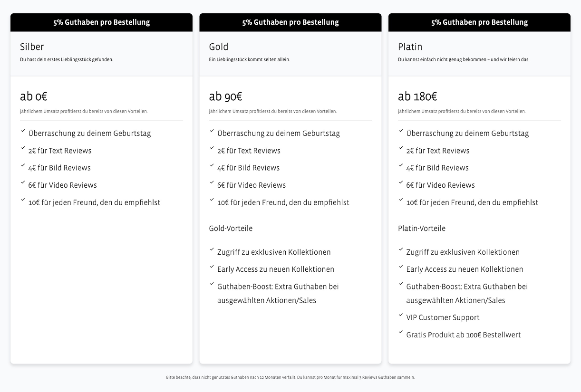581x392 pixels.
Task: Click the "ab 180€" price in Platin card
Action: (x=417, y=96)
